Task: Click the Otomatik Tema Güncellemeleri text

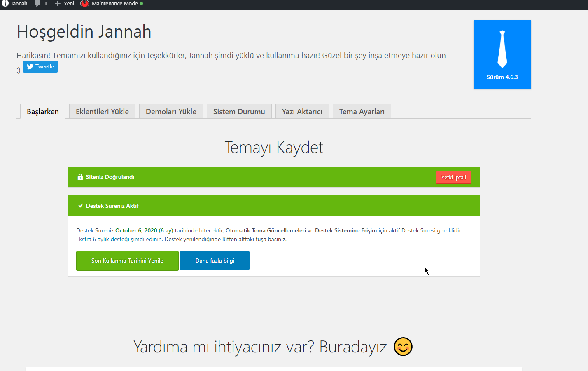Action: click(266, 230)
